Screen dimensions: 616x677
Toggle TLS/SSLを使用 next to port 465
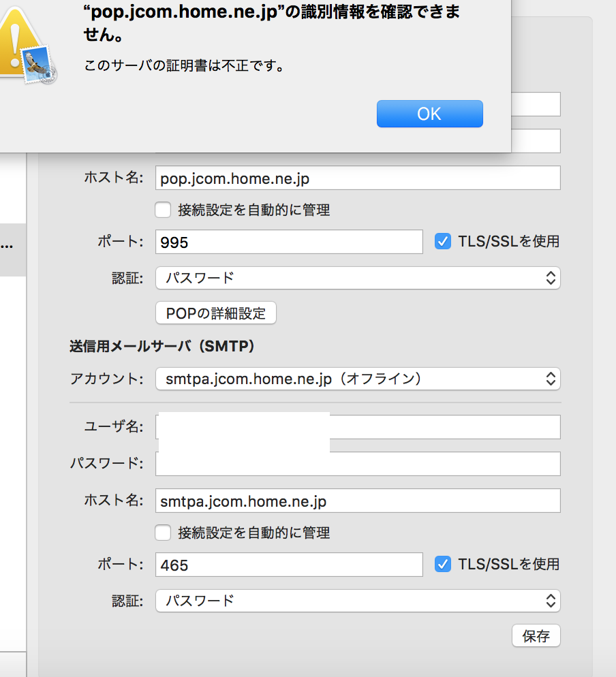coord(443,564)
